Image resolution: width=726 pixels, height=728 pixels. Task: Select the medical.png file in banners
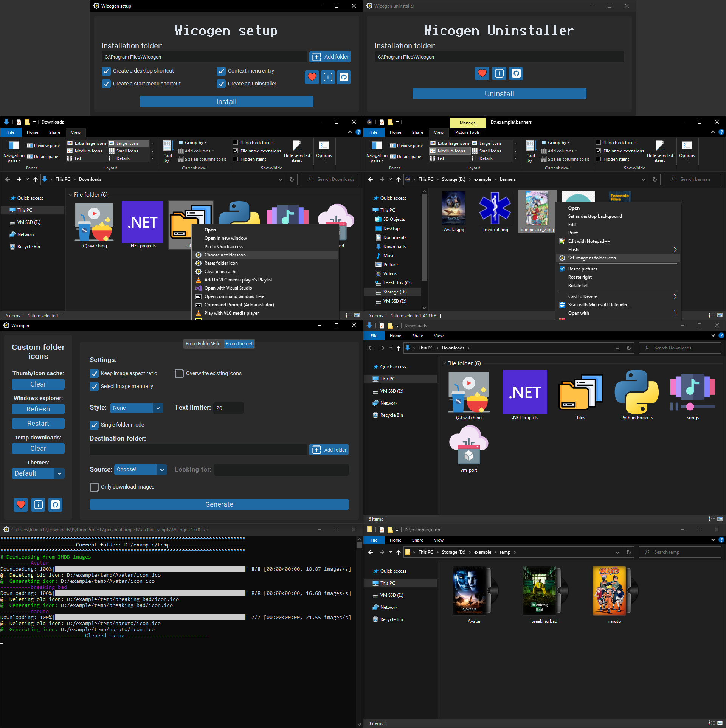pyautogui.click(x=495, y=211)
